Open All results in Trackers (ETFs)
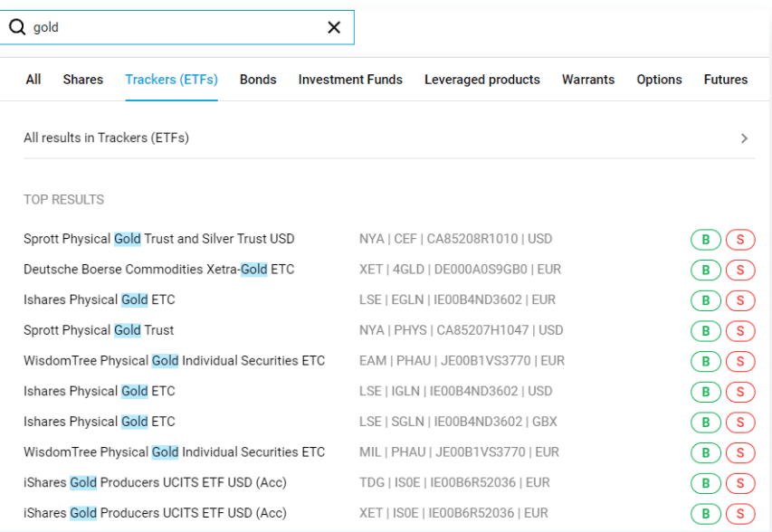 (107, 138)
